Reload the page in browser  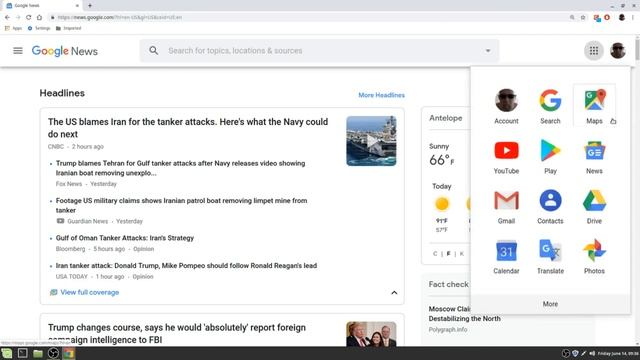pyautogui.click(x=29, y=17)
